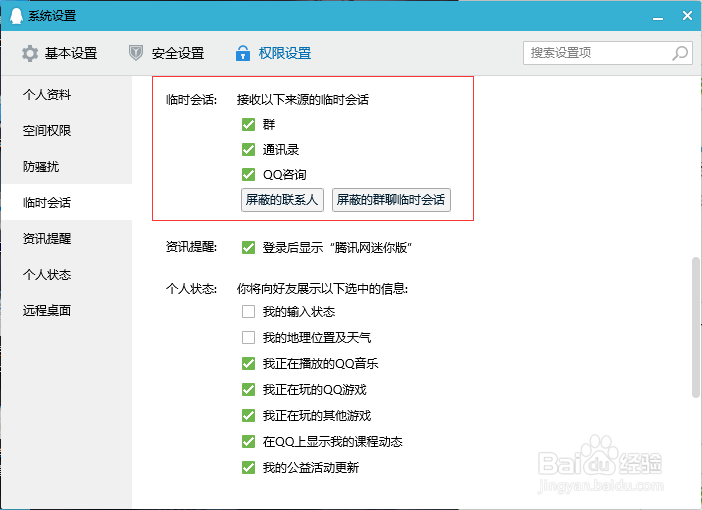Click the vertical scrollbar thumb
702x510 pixels.
695,327
